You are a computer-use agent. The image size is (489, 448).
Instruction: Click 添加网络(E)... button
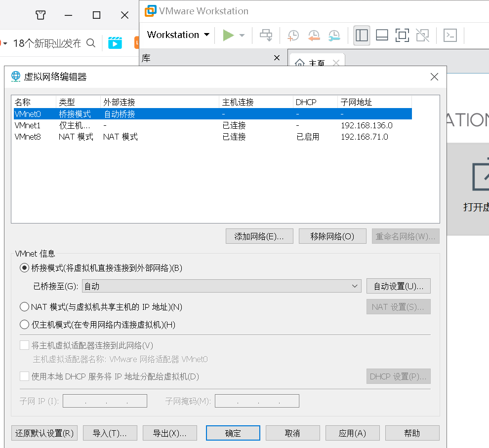[x=259, y=236]
